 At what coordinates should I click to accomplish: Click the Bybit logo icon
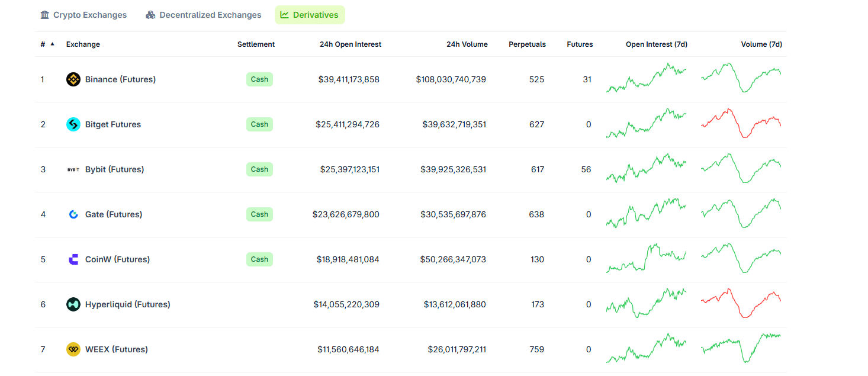(73, 169)
